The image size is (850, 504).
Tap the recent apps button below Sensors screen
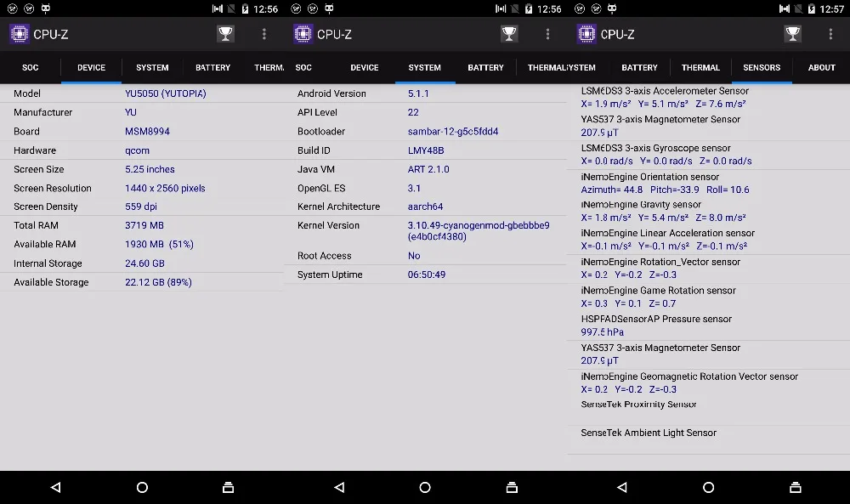[x=796, y=487]
